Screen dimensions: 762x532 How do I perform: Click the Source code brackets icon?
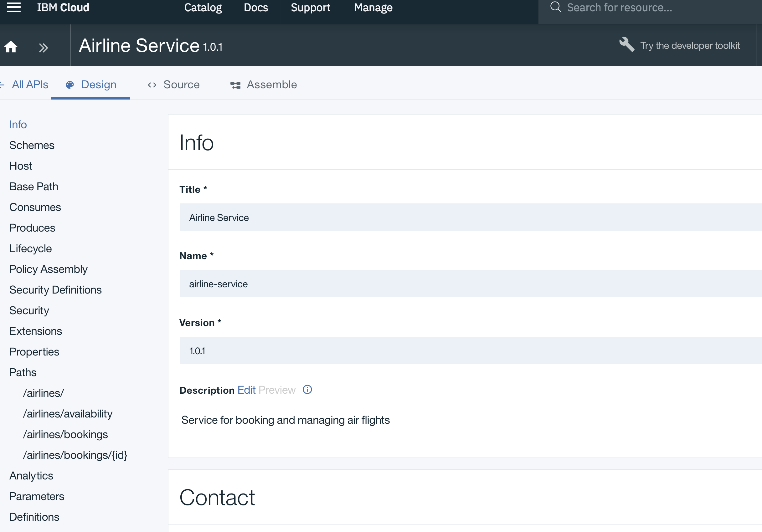click(x=152, y=85)
